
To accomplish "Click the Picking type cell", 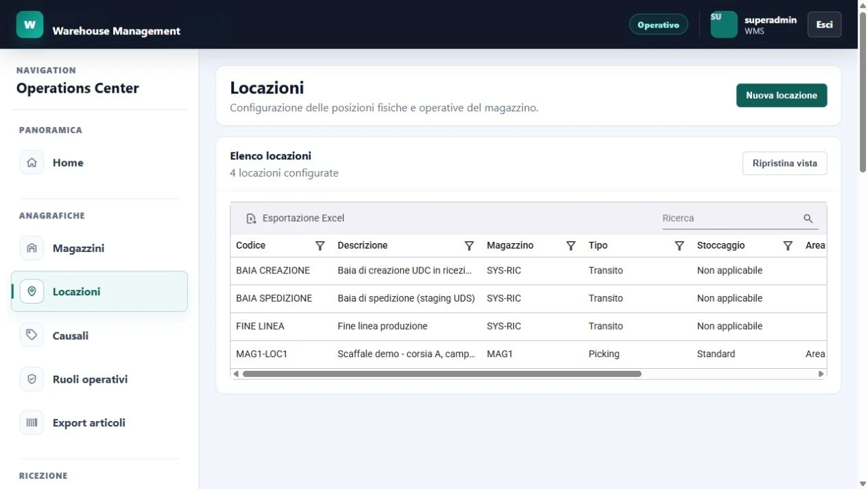I will 604,354.
